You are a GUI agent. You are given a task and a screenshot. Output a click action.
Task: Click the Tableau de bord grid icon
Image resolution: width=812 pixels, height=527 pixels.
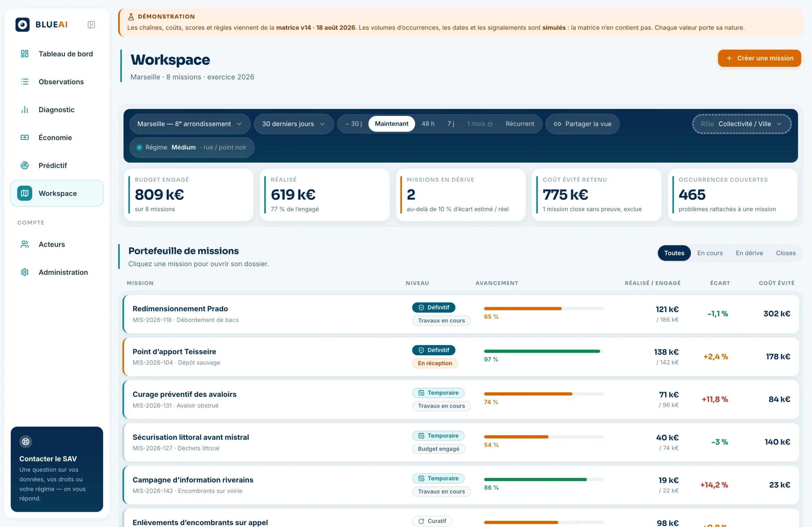pos(25,54)
